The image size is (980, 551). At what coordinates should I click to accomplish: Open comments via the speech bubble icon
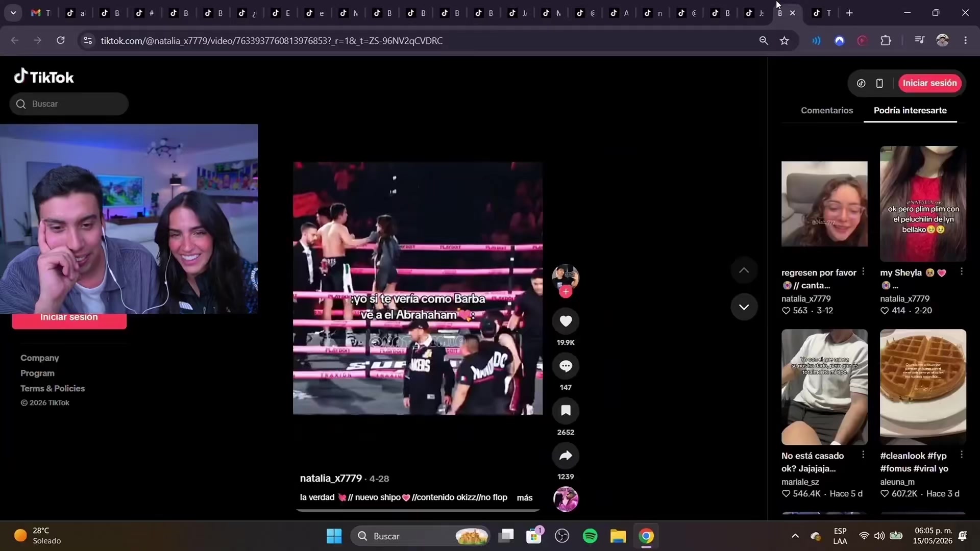point(566,366)
